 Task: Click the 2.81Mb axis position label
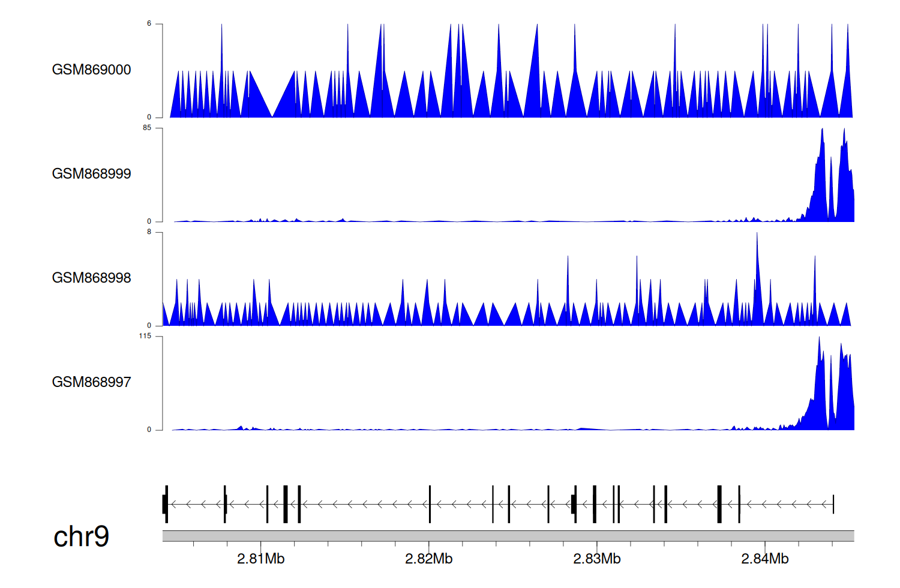260,559
